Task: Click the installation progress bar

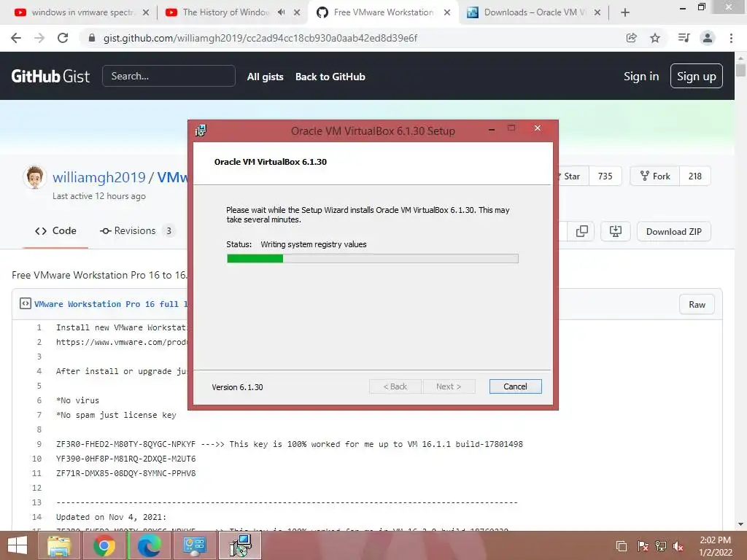Action: pos(373,259)
